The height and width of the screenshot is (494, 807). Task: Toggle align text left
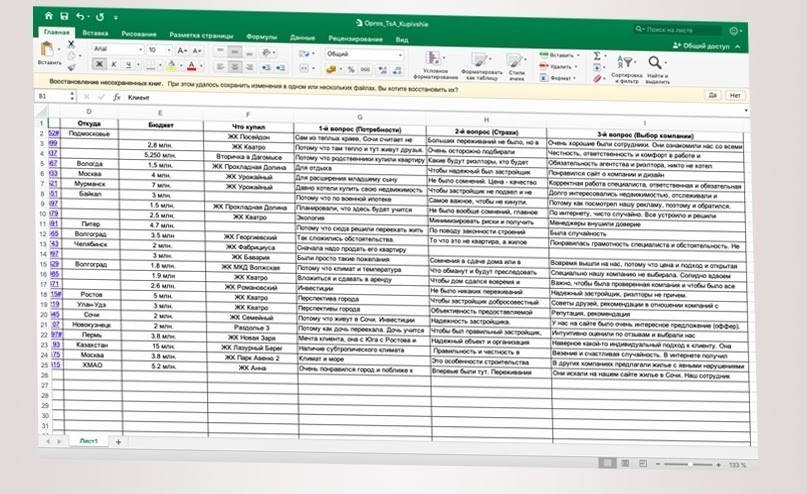click(x=220, y=66)
